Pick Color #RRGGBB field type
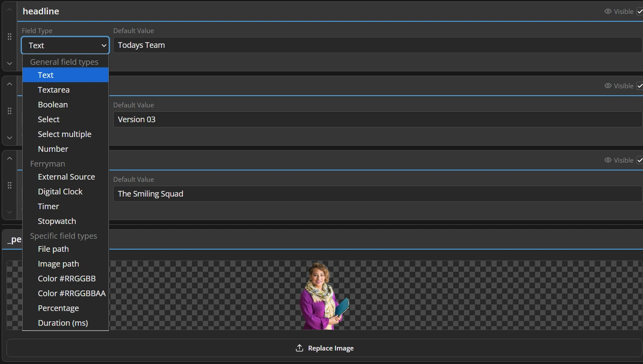 [65, 278]
